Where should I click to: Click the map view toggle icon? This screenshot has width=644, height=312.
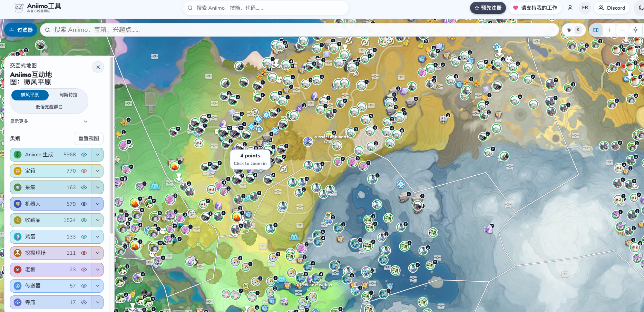596,30
